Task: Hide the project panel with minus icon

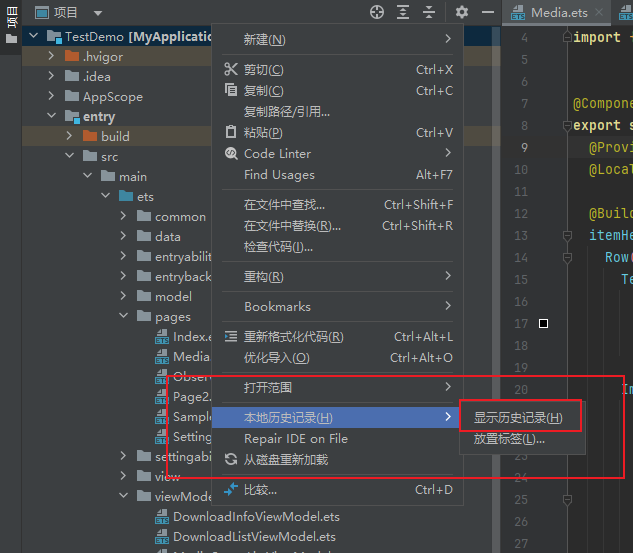Action: (x=488, y=12)
